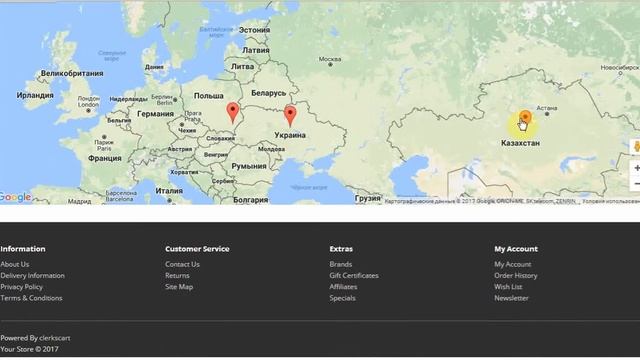
Task: Open the Newsletter link
Action: pyautogui.click(x=511, y=298)
